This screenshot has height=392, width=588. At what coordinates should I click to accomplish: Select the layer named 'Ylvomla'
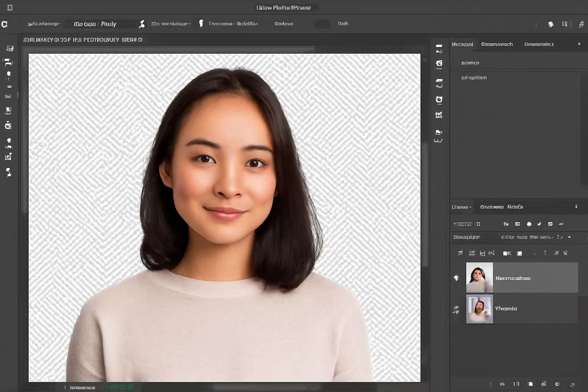522,309
